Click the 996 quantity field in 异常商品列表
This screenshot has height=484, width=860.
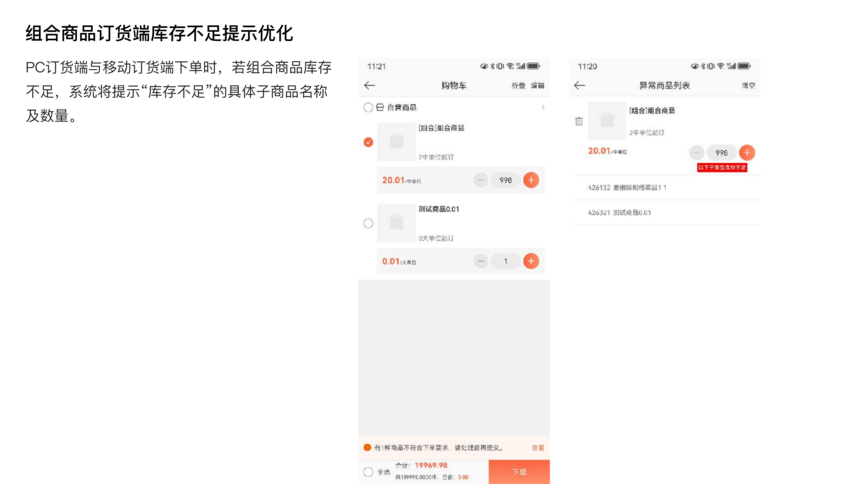pos(721,153)
